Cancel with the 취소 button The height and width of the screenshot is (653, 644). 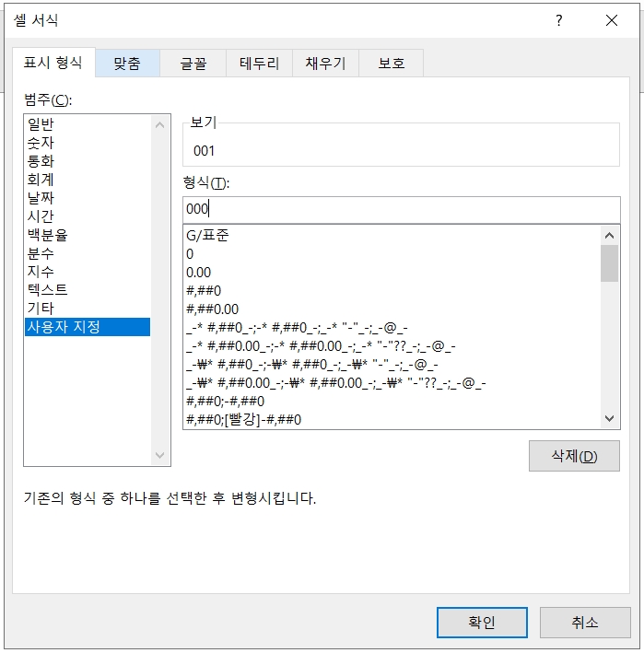coord(585,623)
